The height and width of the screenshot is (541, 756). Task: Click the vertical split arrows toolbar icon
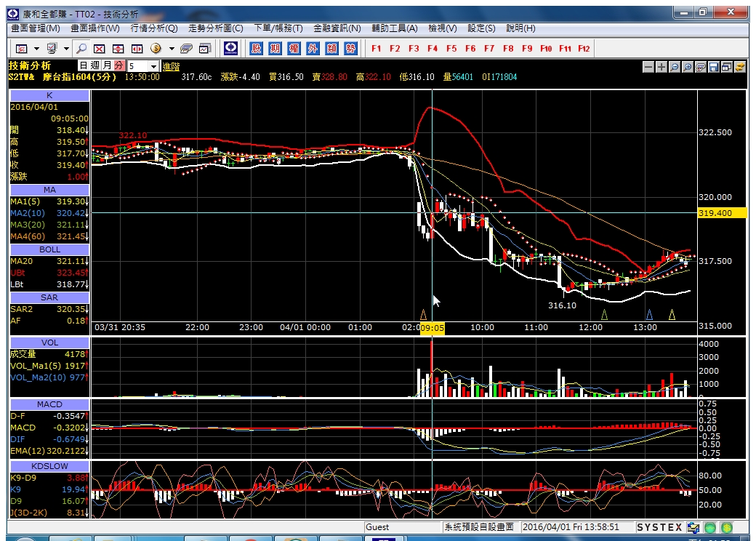pos(118,49)
